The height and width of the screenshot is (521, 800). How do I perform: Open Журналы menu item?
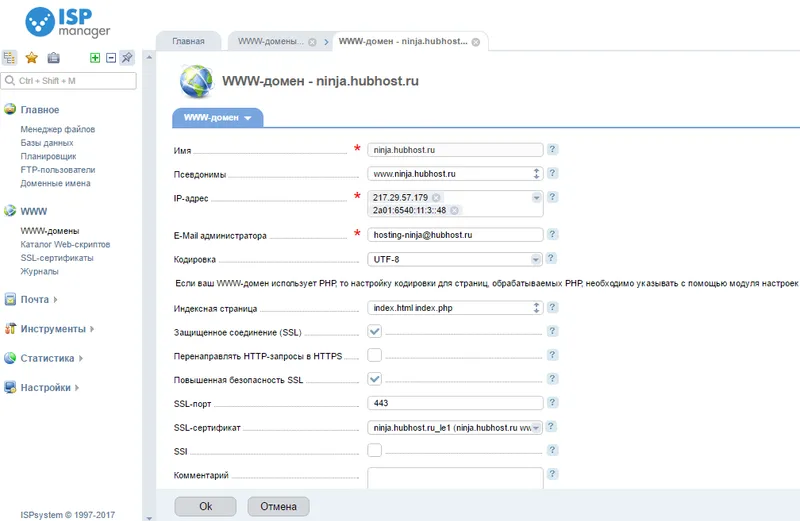pyautogui.click(x=39, y=271)
